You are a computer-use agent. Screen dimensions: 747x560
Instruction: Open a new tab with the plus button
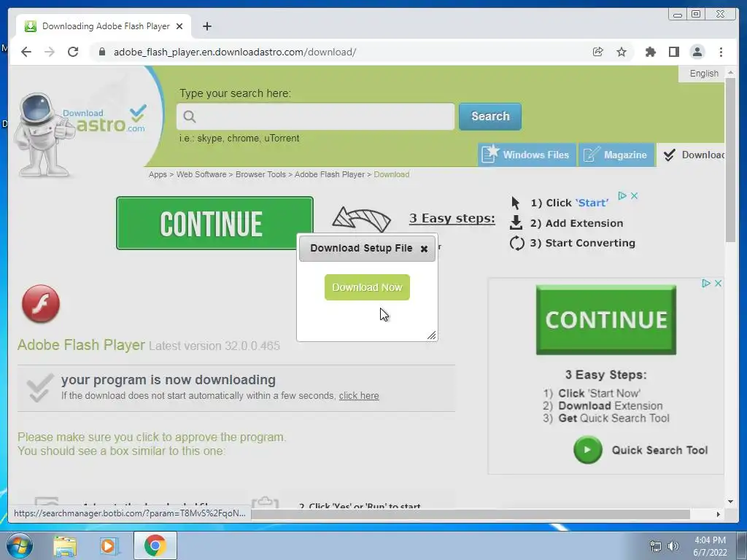point(206,26)
